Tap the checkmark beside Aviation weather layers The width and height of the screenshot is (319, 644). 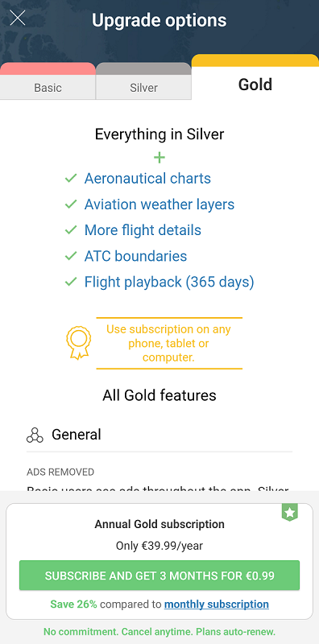71,204
